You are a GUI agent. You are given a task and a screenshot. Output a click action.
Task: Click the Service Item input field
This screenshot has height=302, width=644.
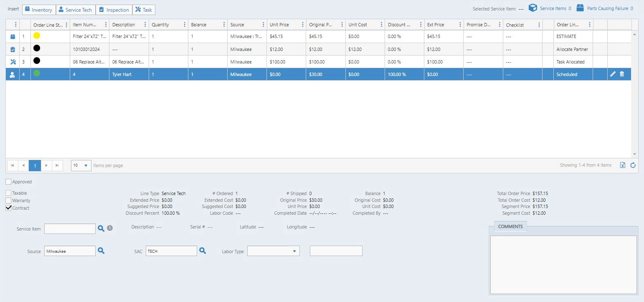point(70,228)
